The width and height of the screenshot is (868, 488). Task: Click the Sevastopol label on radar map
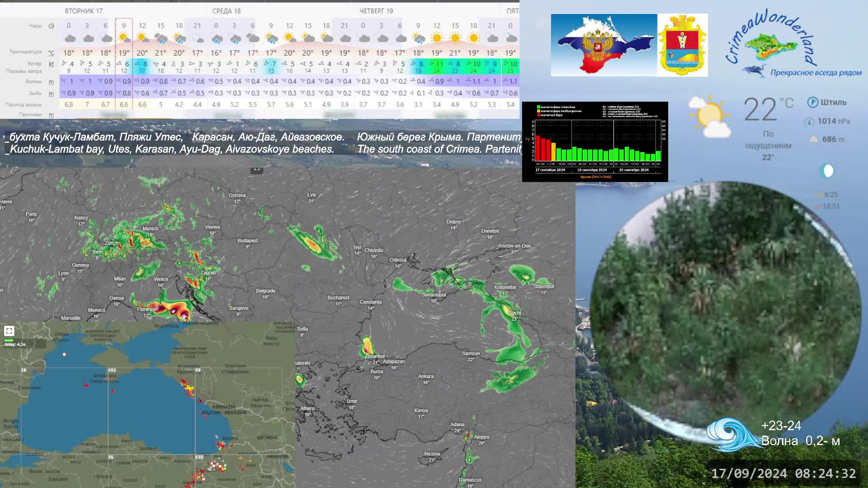click(434, 295)
